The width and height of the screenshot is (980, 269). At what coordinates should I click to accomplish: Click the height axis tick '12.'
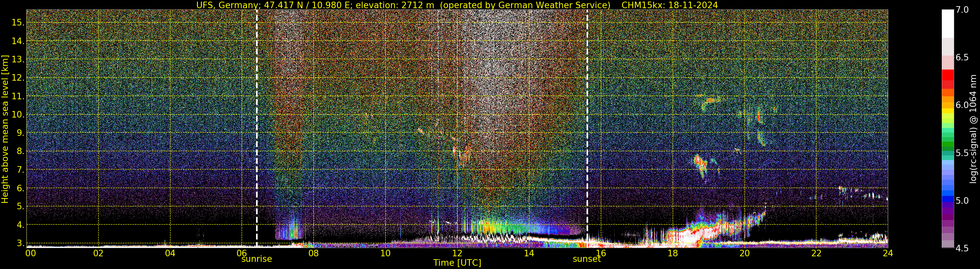click(18, 78)
